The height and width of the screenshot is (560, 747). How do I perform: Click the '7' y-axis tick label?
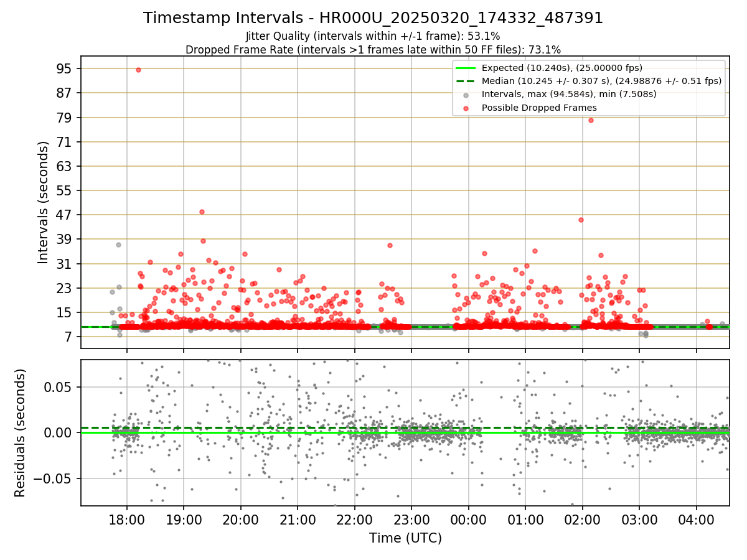[x=69, y=337]
